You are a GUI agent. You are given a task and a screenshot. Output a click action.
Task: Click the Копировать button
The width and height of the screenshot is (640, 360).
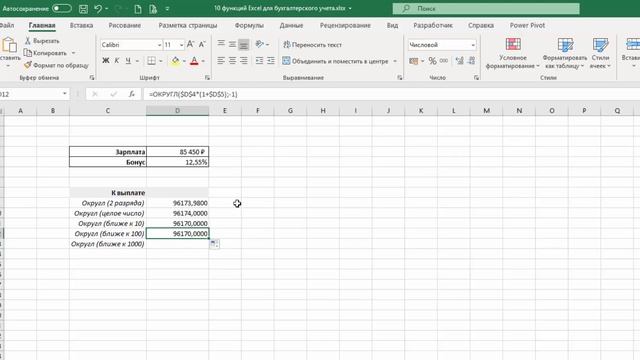tap(45, 53)
